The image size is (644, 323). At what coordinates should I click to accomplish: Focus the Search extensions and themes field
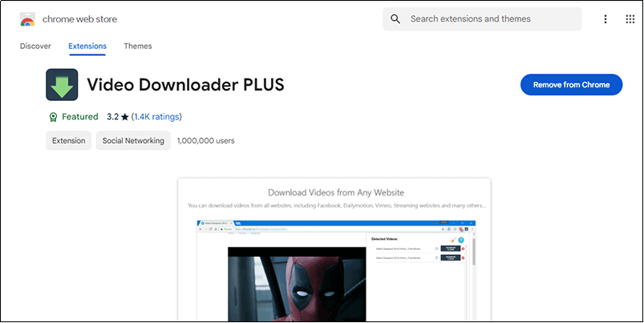(x=482, y=19)
